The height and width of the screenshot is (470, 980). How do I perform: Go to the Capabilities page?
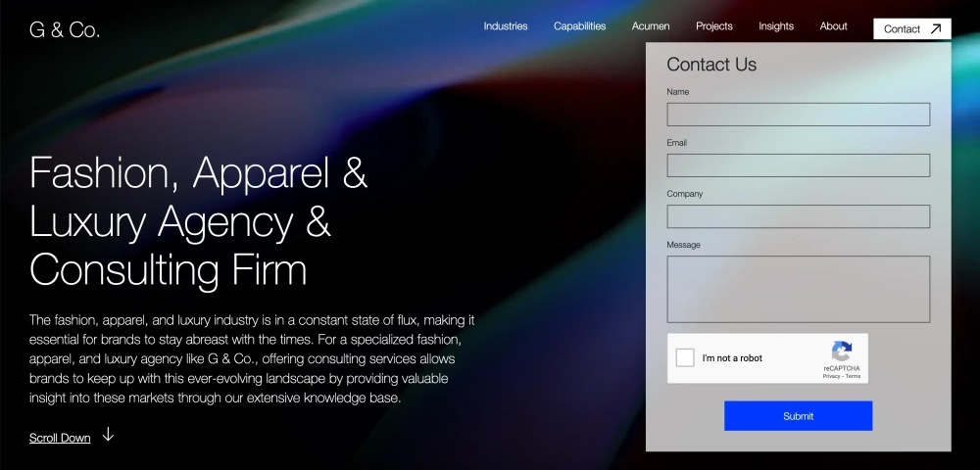[579, 26]
